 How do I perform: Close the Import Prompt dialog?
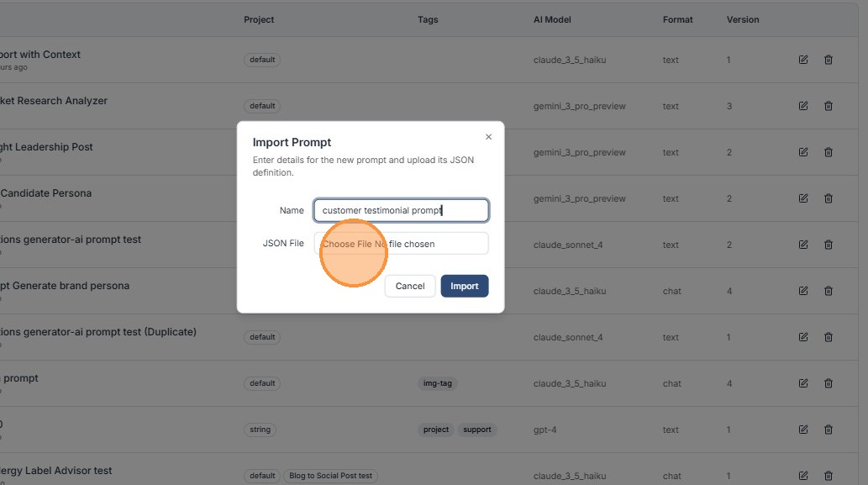pos(489,137)
